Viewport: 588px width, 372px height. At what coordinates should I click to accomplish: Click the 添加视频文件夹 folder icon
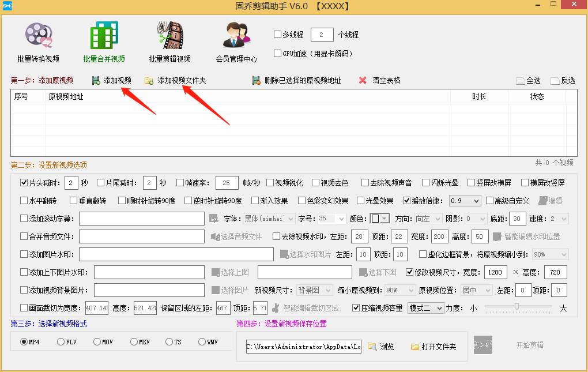(x=149, y=80)
